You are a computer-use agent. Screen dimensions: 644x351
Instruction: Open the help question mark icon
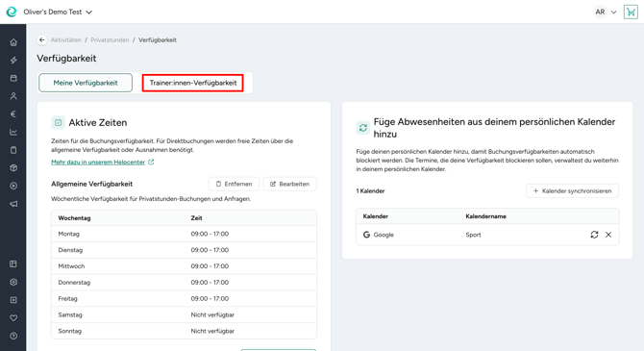(x=13, y=336)
